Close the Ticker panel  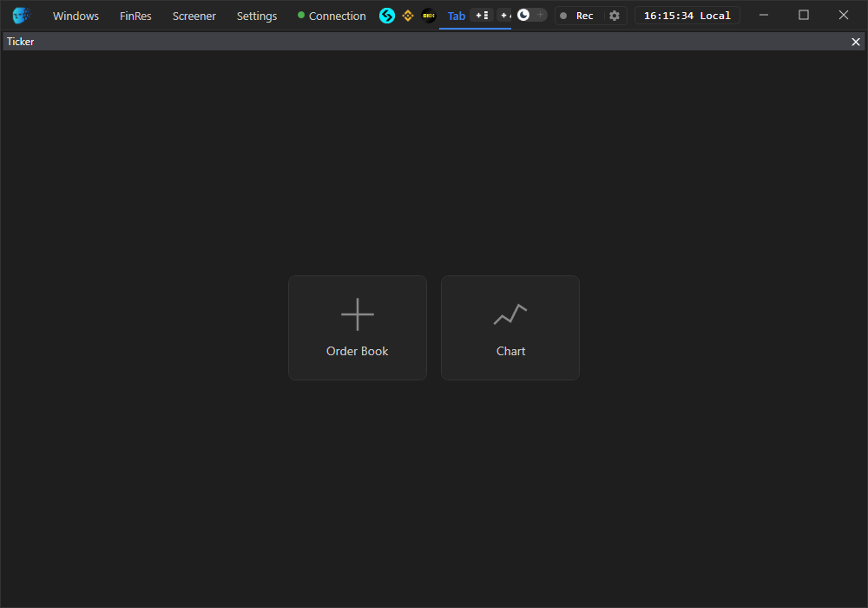pyautogui.click(x=856, y=42)
